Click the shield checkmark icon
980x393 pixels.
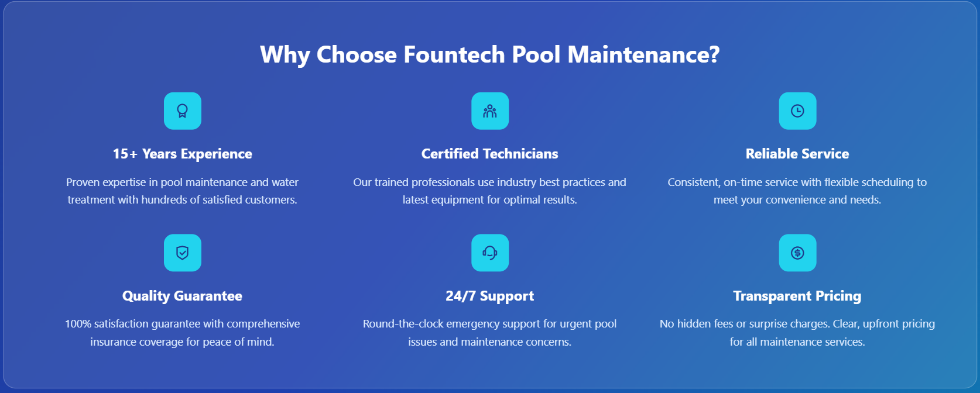pos(183,253)
